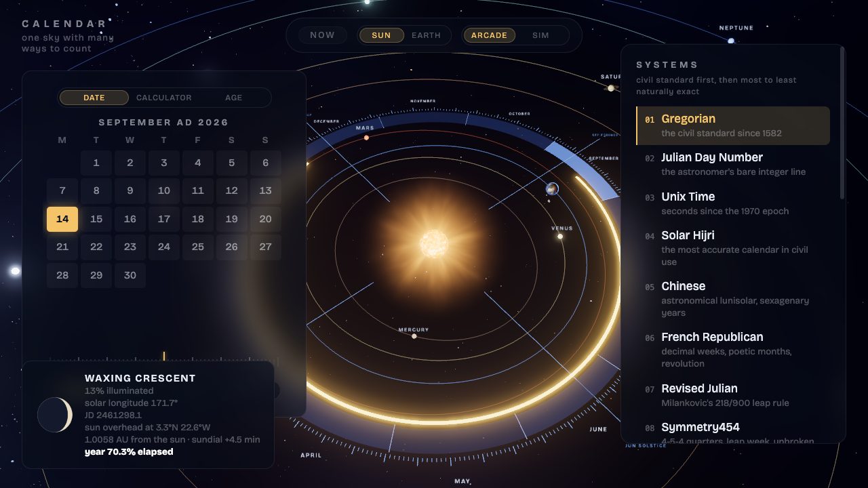Select Unix Time system
Viewport: 868px width, 488px height.
733,203
